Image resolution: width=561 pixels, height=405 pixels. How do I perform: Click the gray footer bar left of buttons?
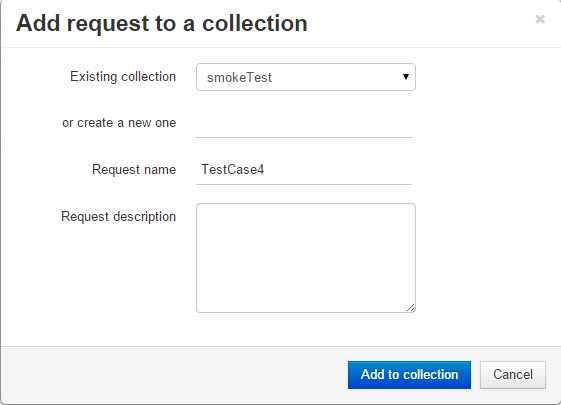click(174, 375)
